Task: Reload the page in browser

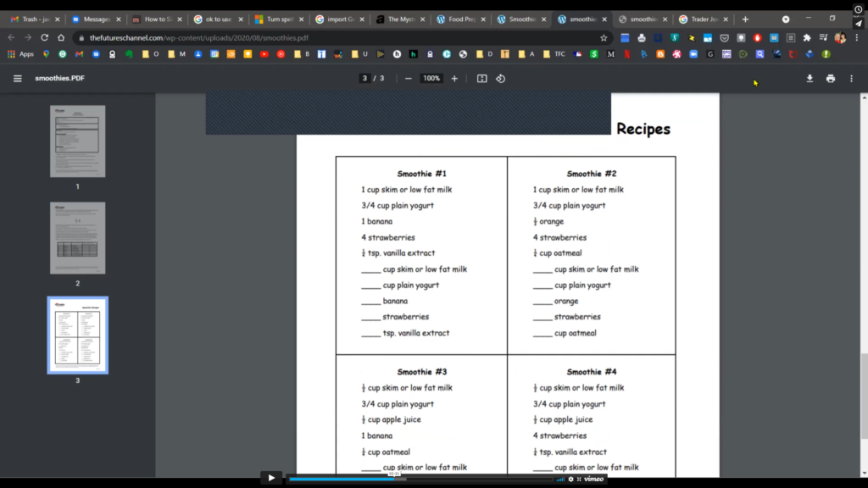Action: [44, 37]
